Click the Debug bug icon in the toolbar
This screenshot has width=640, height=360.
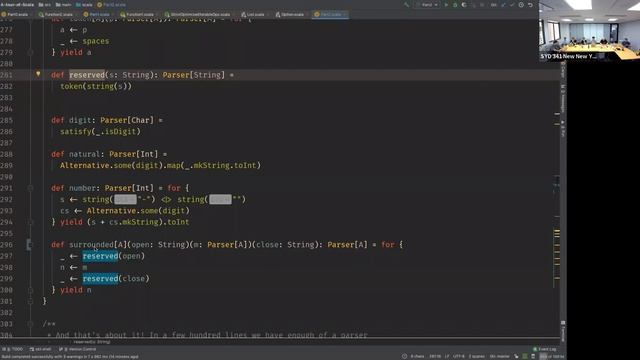point(455,5)
